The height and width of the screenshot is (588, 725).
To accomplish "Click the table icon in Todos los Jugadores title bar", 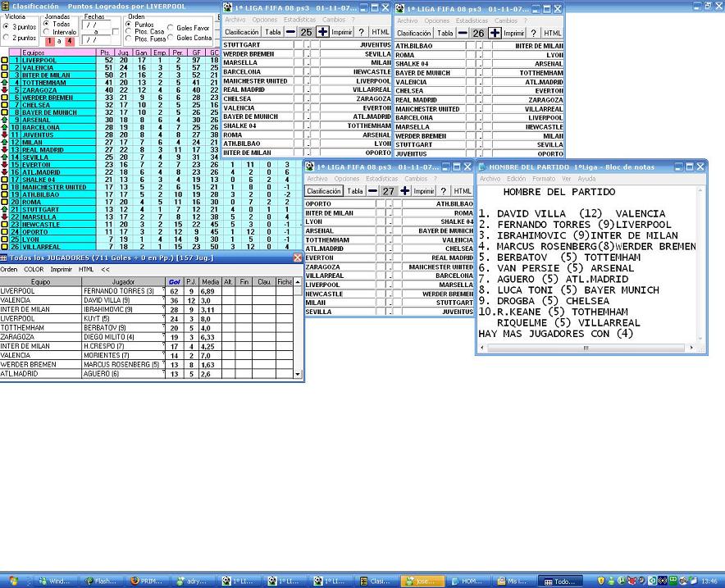I will point(4,258).
